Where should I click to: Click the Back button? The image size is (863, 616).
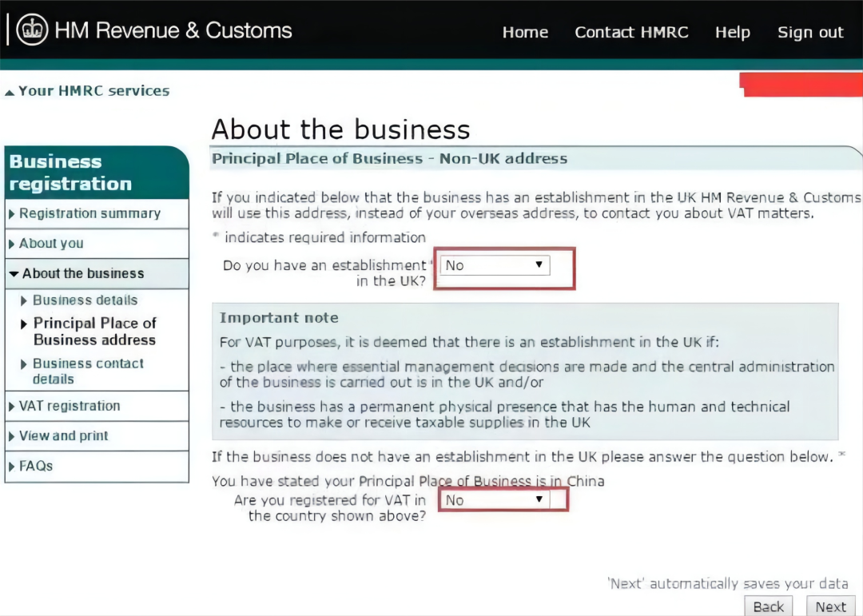(x=769, y=606)
